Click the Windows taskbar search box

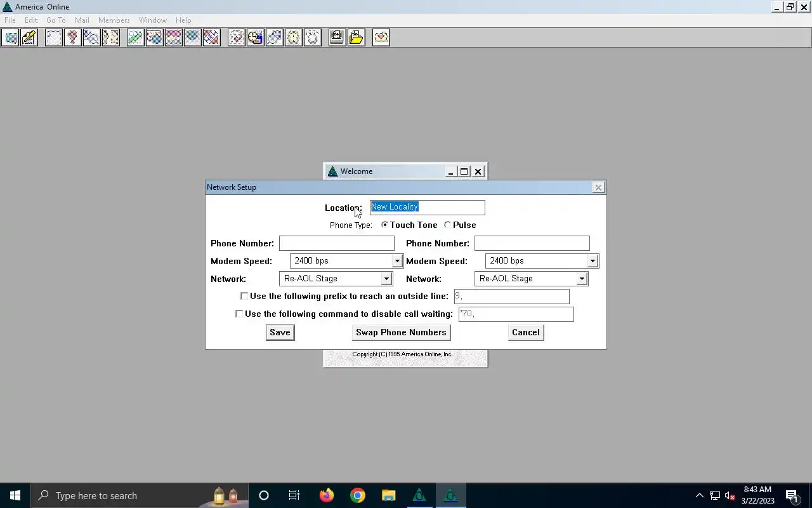(138, 495)
